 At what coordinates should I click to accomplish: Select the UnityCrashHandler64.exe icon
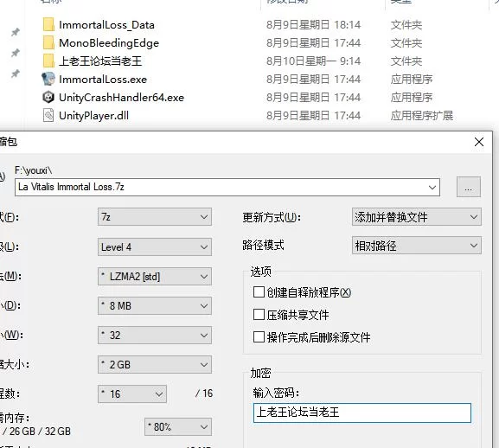48,97
